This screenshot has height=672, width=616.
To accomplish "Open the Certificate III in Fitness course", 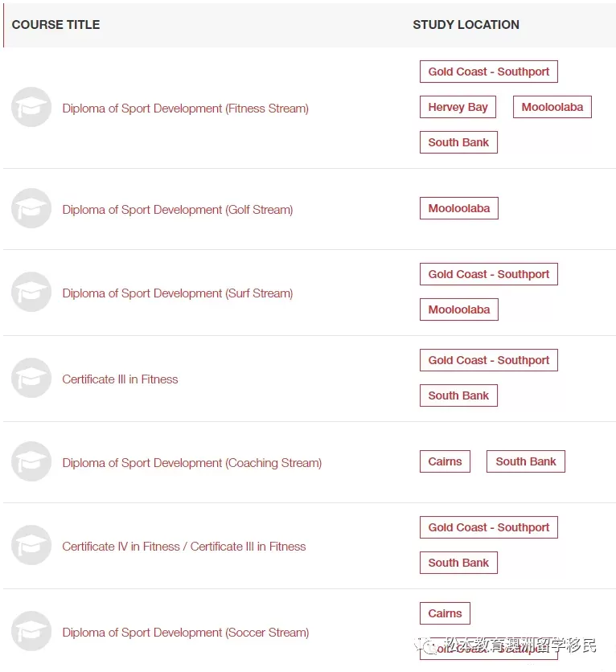I will coord(120,379).
